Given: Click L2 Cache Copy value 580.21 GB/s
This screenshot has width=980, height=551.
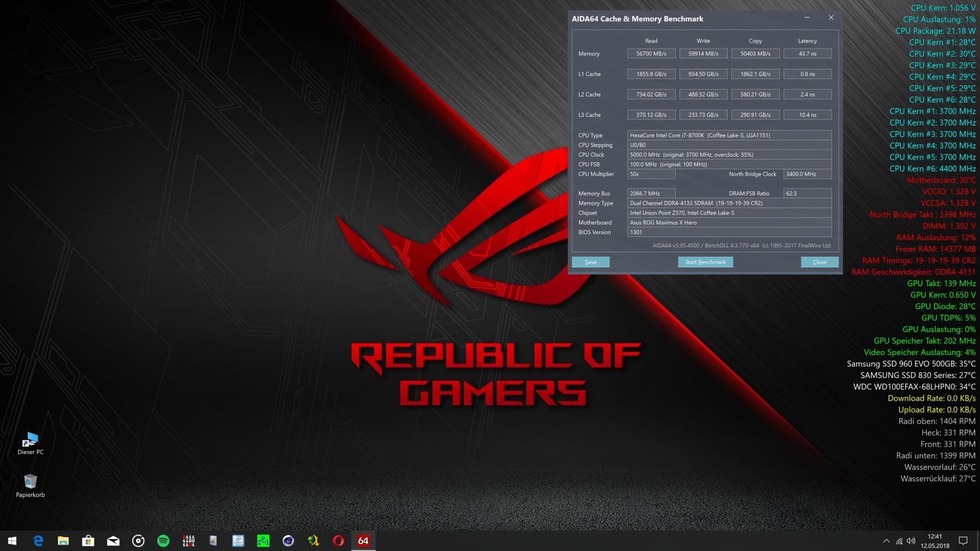Looking at the screenshot, I should (x=755, y=94).
